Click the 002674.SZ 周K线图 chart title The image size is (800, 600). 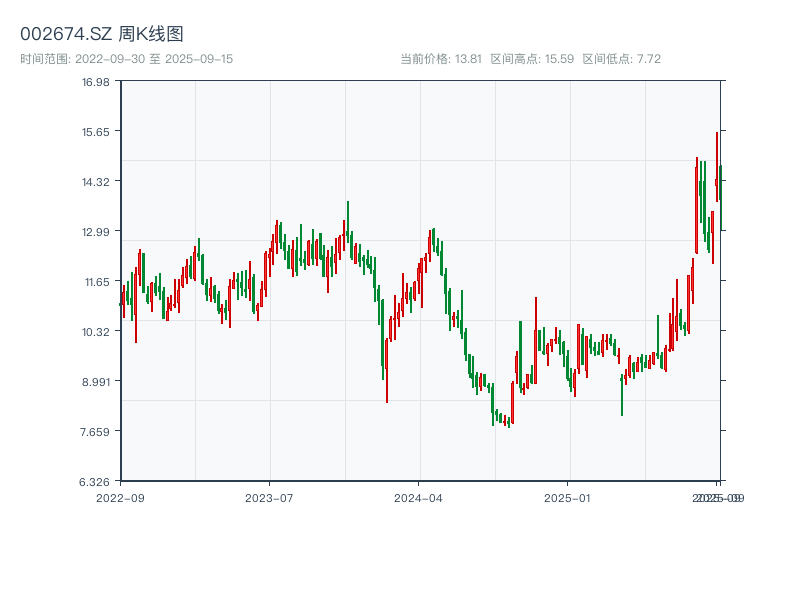[x=102, y=34]
